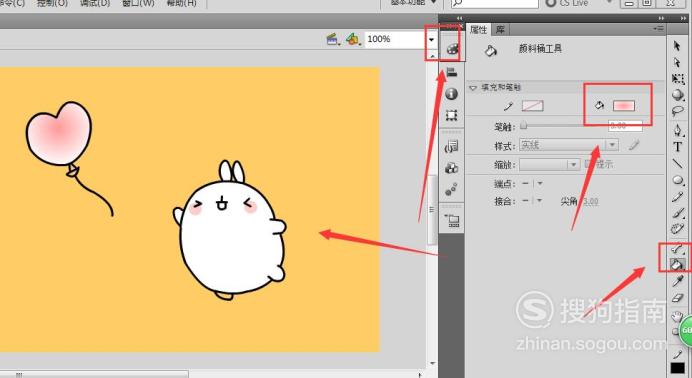Image resolution: width=692 pixels, height=378 pixels.
Task: Open the stage zoom 100% dropdown
Action: pos(431,40)
